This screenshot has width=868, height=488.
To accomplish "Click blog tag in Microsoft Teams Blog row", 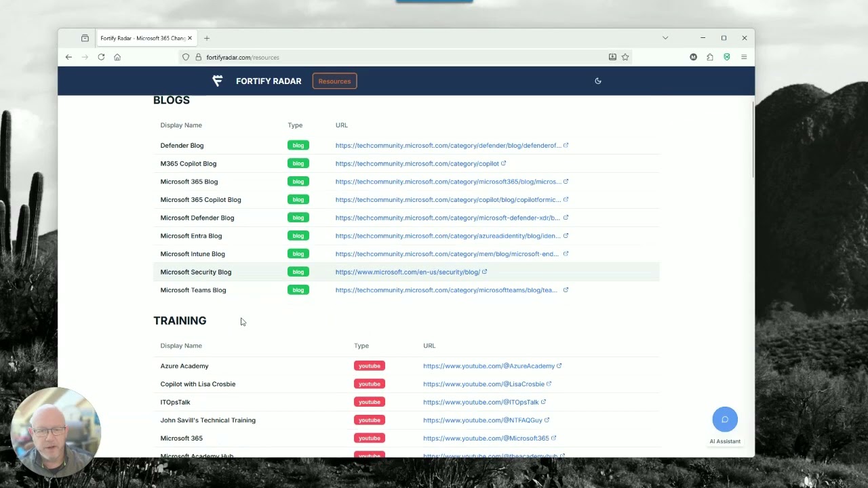I will pyautogui.click(x=298, y=290).
